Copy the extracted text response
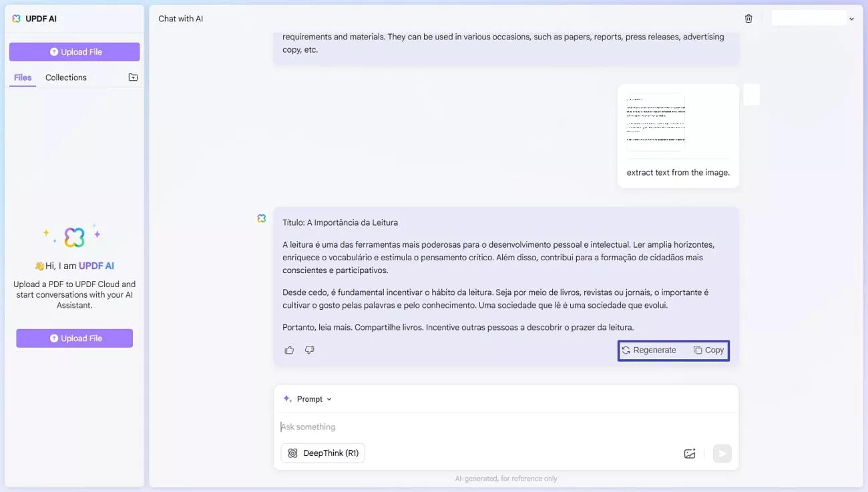 (708, 350)
